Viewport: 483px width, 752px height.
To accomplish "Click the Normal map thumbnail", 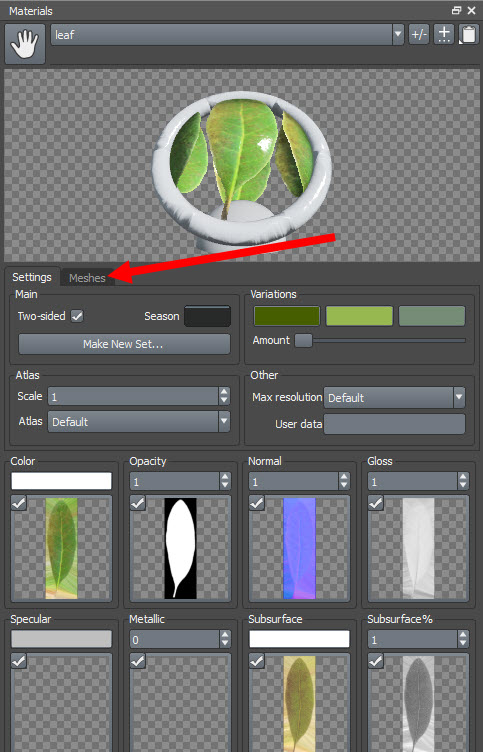I will 299,548.
